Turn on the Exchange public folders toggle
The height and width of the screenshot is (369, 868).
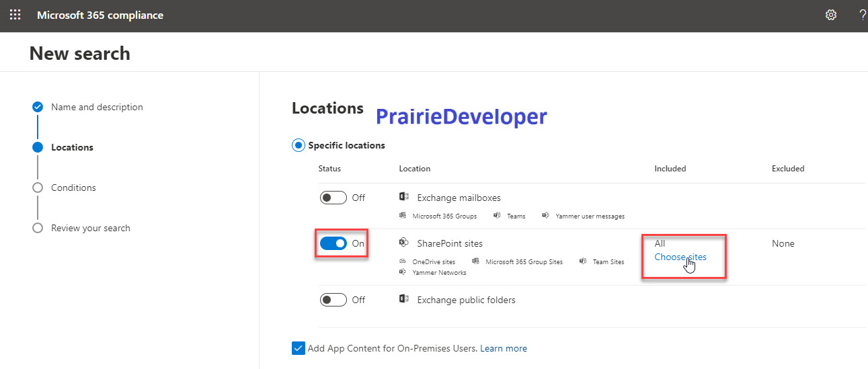[333, 300]
